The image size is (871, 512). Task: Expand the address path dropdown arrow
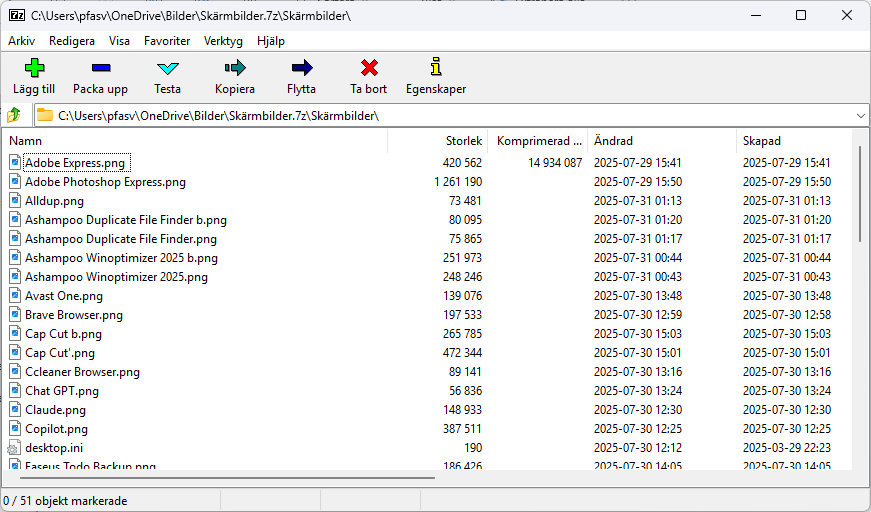860,116
